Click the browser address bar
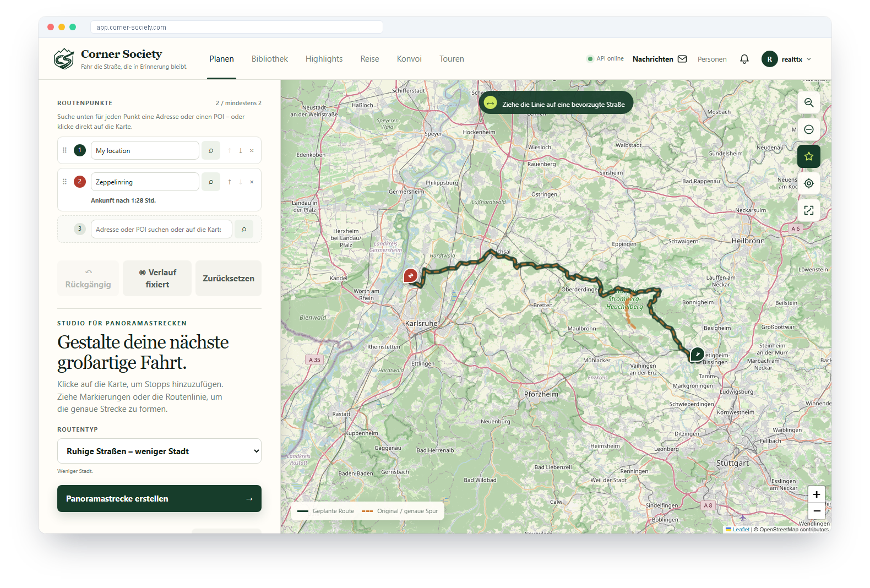 point(237,27)
